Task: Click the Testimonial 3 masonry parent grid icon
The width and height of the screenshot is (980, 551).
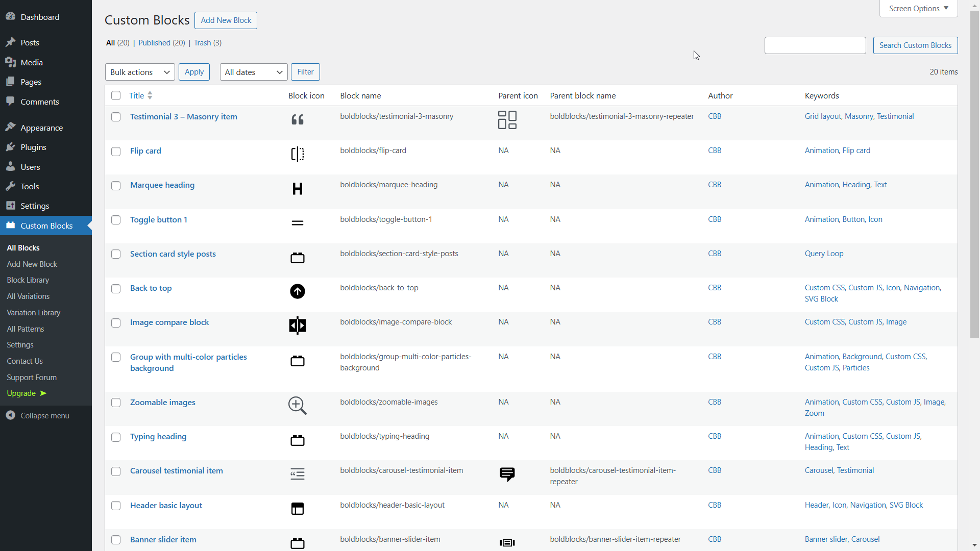Action: (507, 120)
